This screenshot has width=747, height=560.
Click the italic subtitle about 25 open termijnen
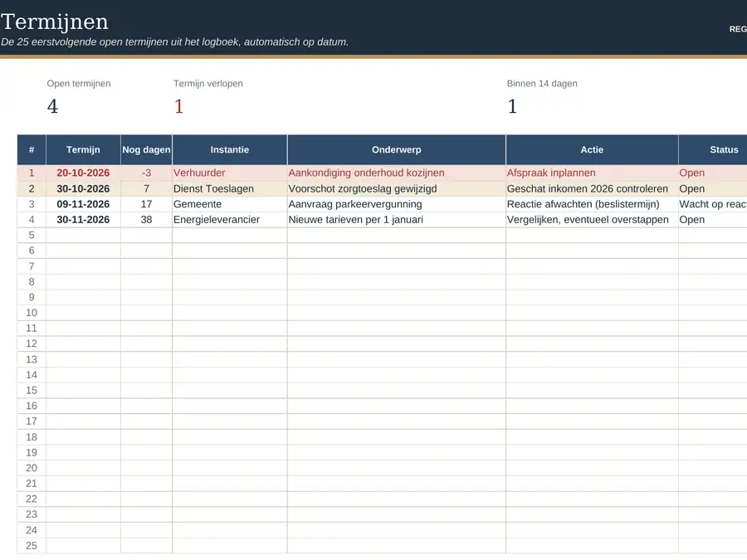(x=174, y=42)
